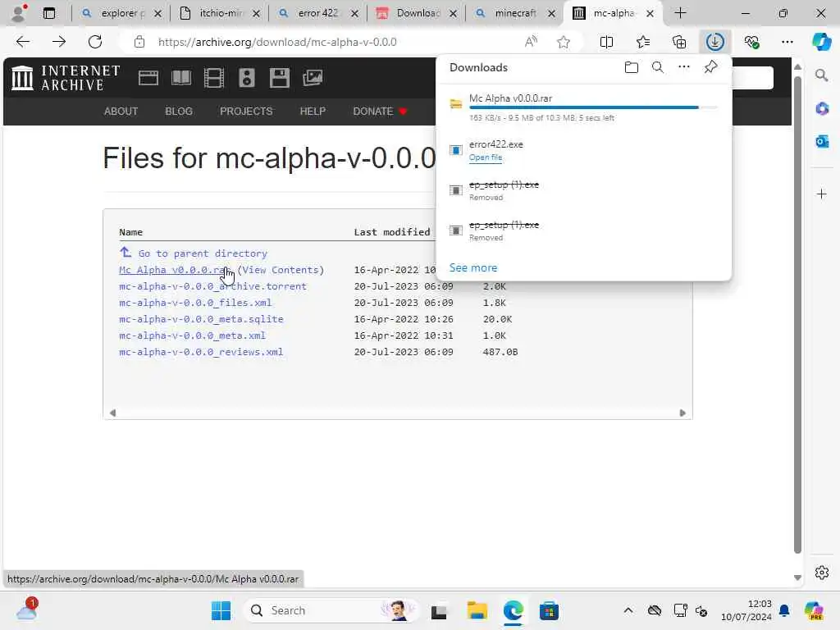
Task: Click Open file under error422.exe
Action: point(486,157)
